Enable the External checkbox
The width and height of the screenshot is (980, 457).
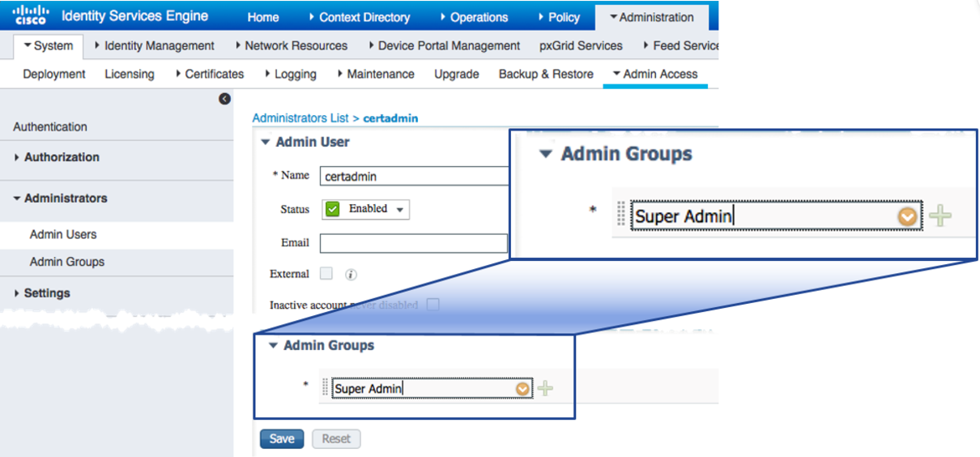tap(326, 274)
